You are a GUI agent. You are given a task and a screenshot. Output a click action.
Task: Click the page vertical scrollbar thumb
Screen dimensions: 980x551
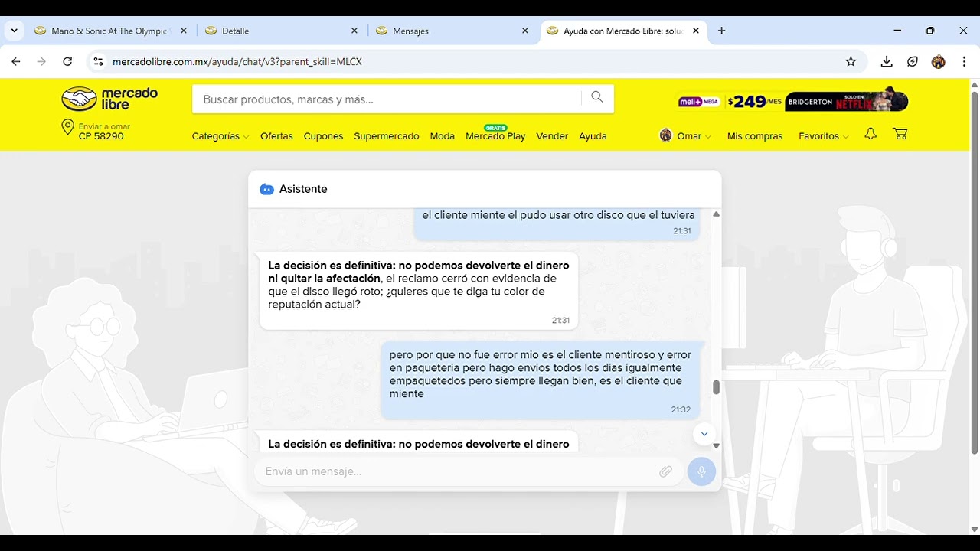click(974, 272)
